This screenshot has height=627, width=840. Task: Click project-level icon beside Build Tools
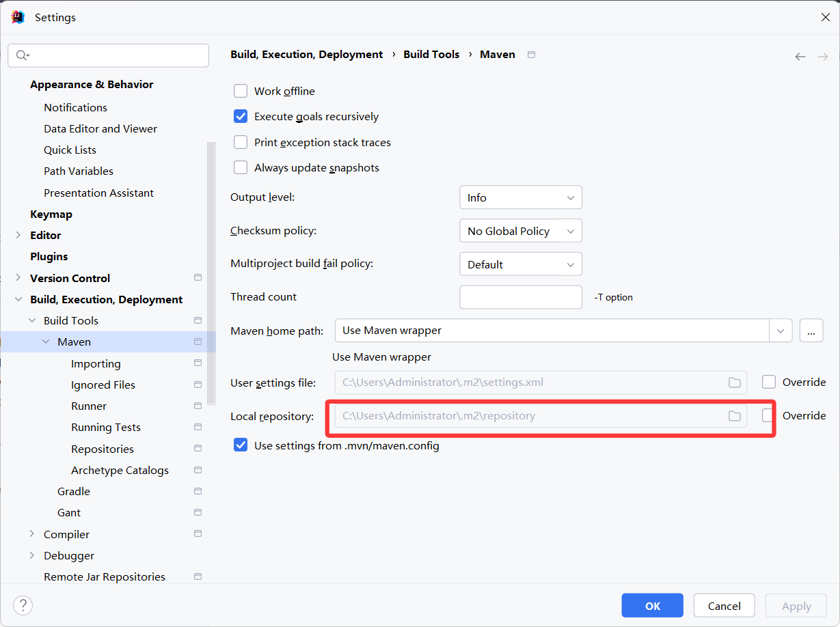click(198, 320)
